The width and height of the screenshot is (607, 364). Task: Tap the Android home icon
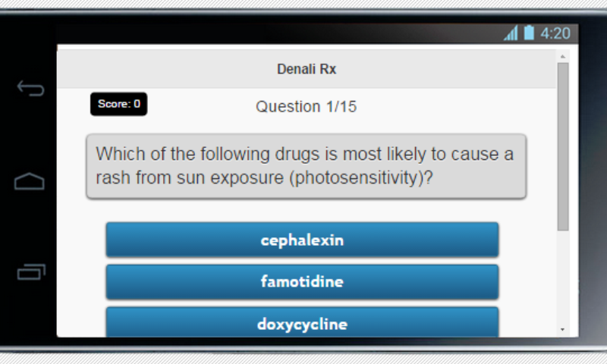click(x=30, y=180)
